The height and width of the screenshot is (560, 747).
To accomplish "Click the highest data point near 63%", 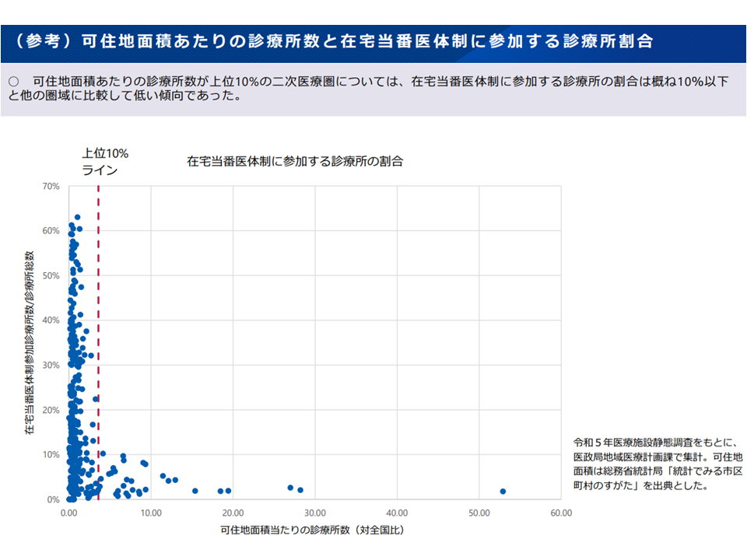I will [77, 218].
